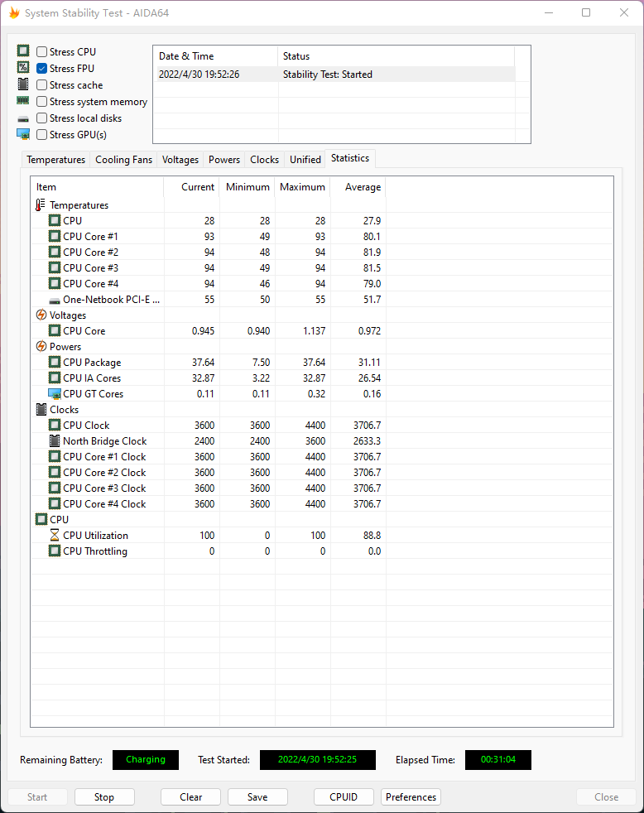
Task: Click the Stress FPU percent icon
Action: pyautogui.click(x=23, y=67)
